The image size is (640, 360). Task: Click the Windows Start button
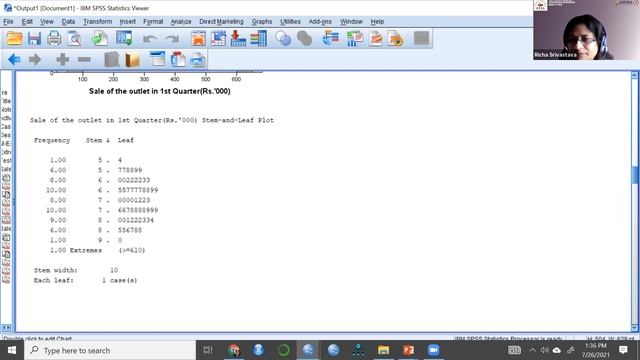pos(12,350)
